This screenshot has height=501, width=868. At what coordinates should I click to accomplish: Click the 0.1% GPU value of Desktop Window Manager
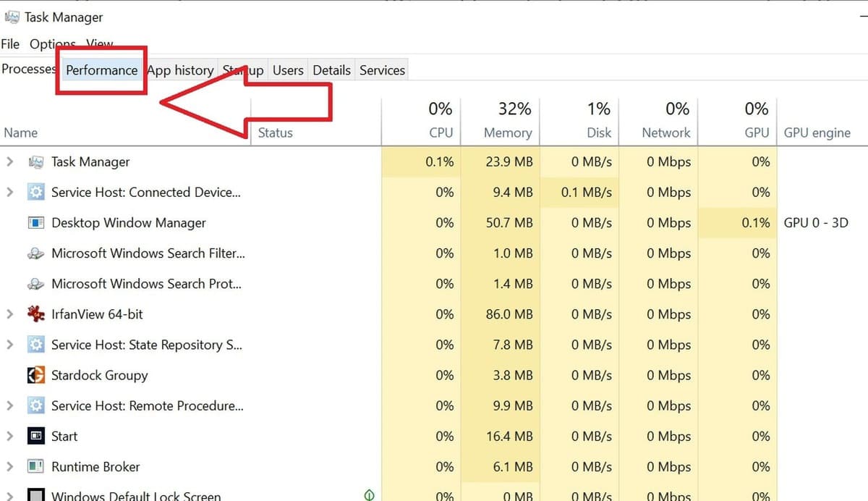coord(756,223)
